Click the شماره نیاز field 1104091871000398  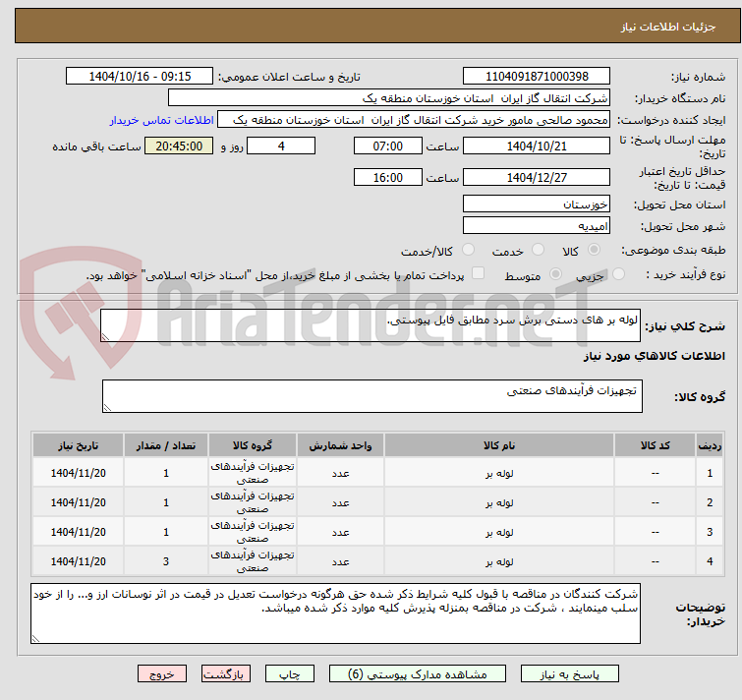coord(537,77)
